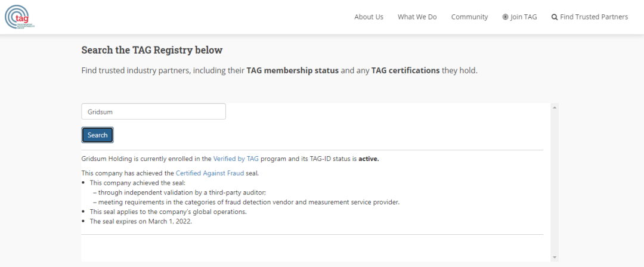The width and height of the screenshot is (644, 267).
Task: Click the bold "active." status text
Action: point(369,159)
